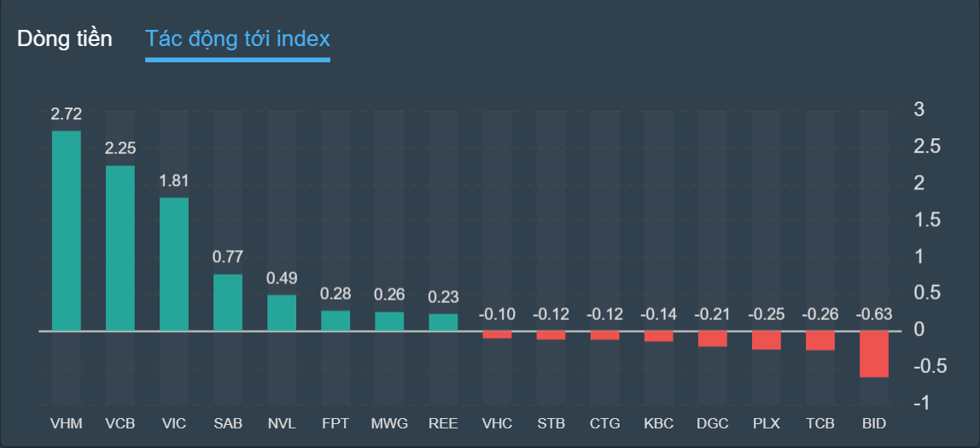Click the VHC ticker label
Screen dimensions: 980x448
point(497,423)
